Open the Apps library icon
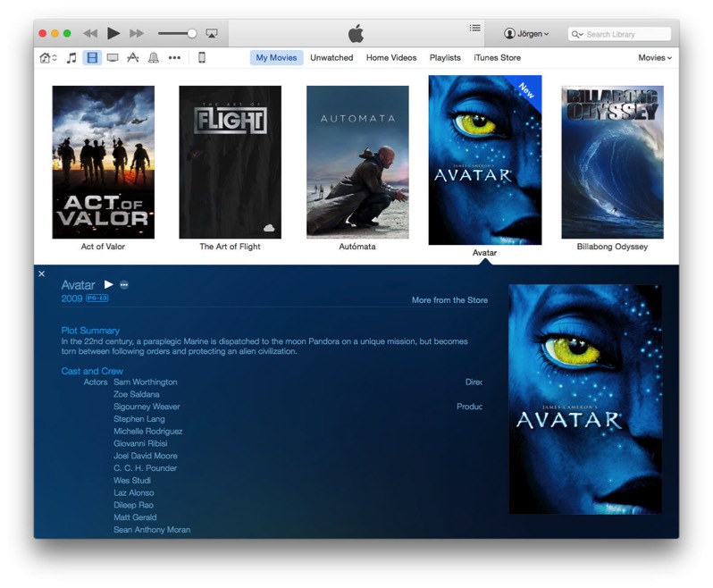 [133, 58]
